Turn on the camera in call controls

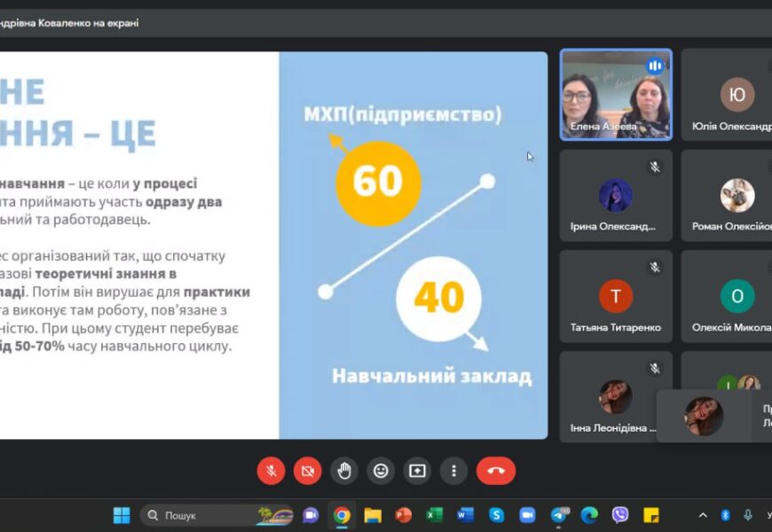coord(308,471)
